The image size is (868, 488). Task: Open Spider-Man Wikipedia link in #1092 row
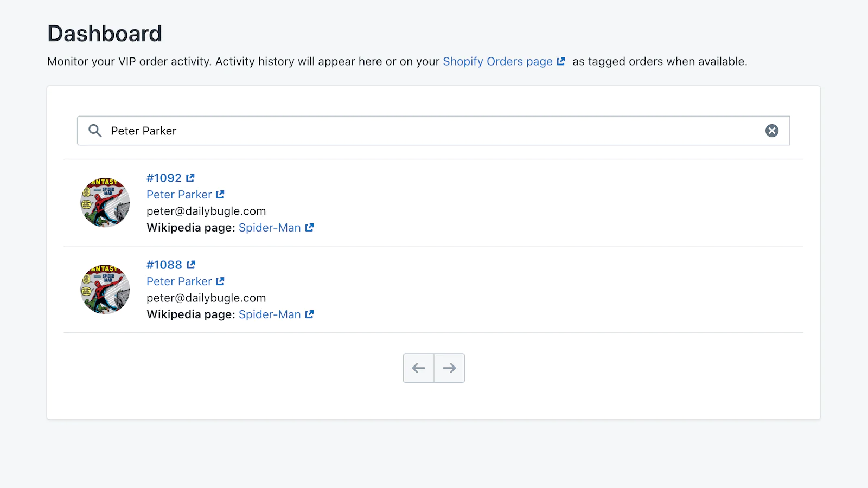[x=270, y=228]
